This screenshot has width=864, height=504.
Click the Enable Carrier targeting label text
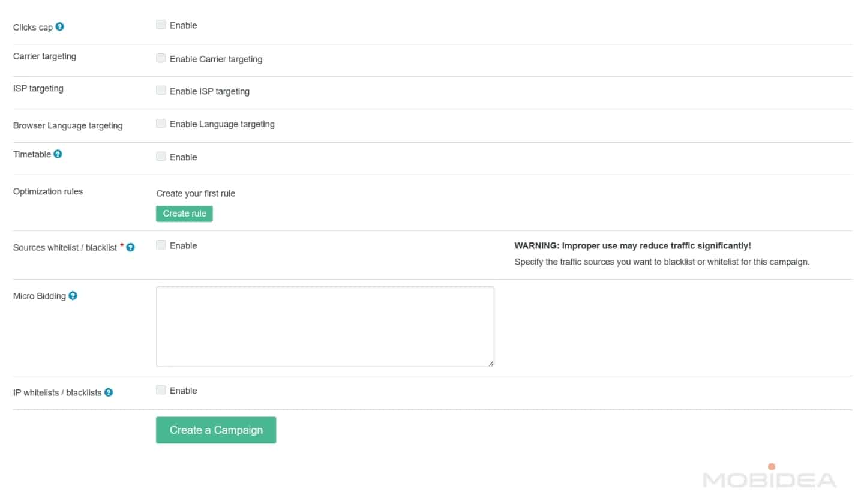click(x=216, y=59)
